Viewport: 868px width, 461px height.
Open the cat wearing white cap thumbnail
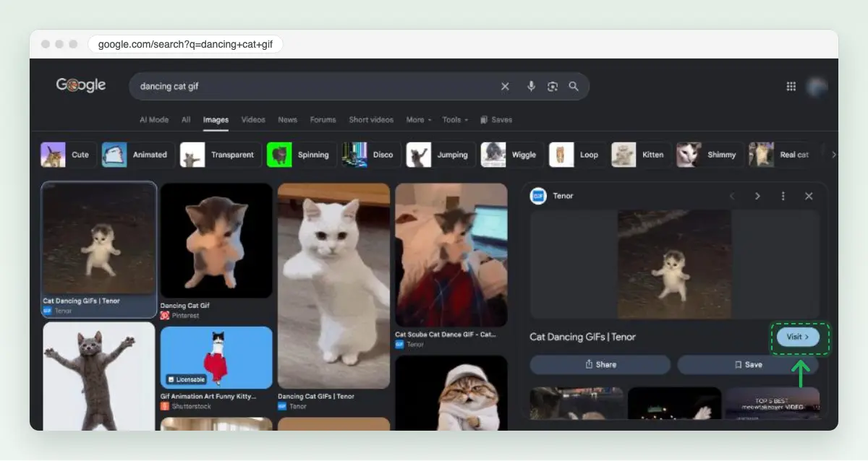(x=451, y=392)
